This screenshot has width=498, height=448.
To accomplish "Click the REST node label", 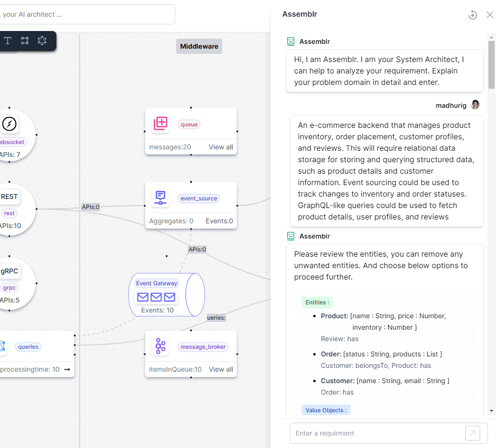I will (10, 197).
